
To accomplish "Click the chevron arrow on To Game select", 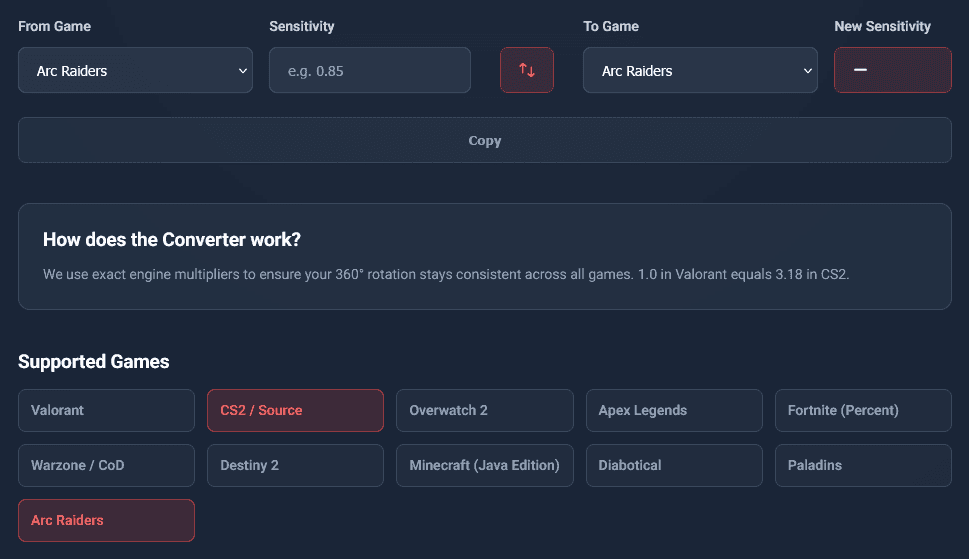I will [x=807, y=71].
